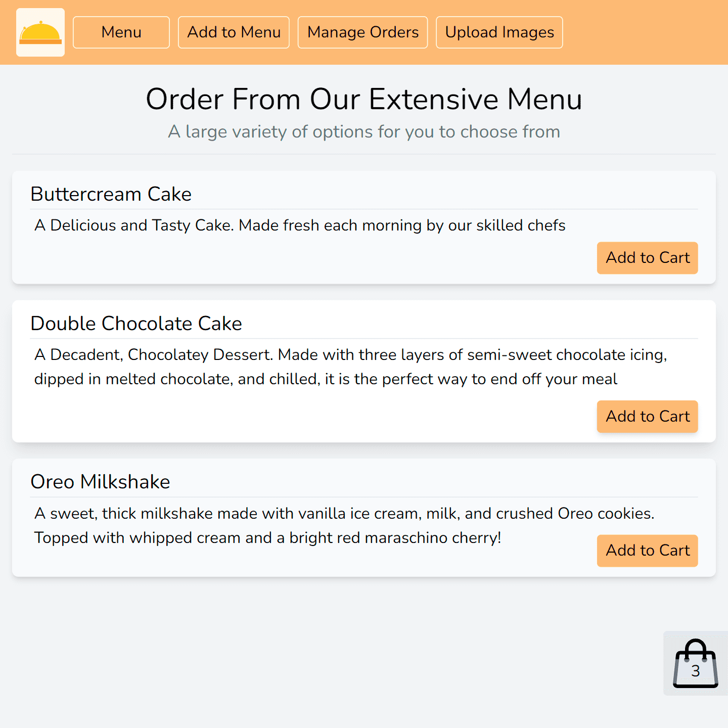
Task: Add Buttercream Cake to the cart
Action: point(648,258)
